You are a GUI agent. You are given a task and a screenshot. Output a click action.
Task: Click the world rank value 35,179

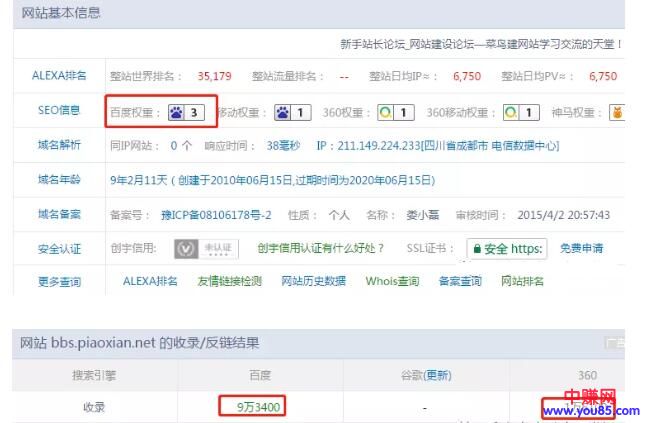coord(215,76)
